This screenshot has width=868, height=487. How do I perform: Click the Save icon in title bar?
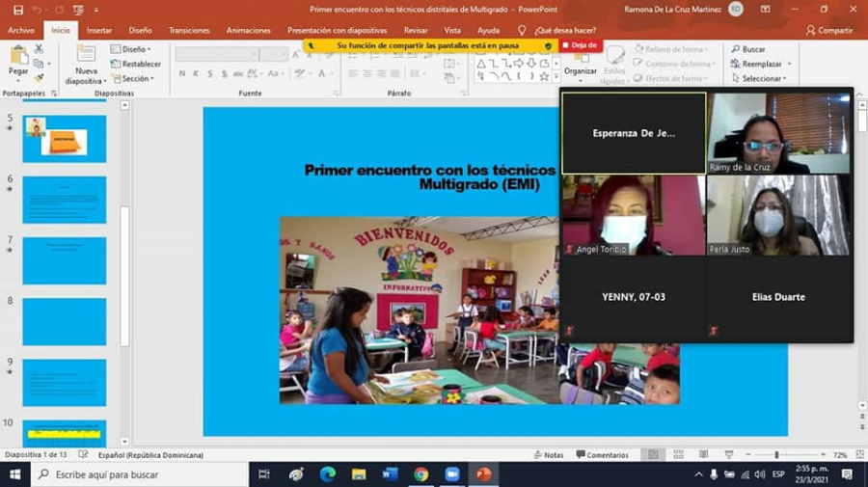(17, 9)
